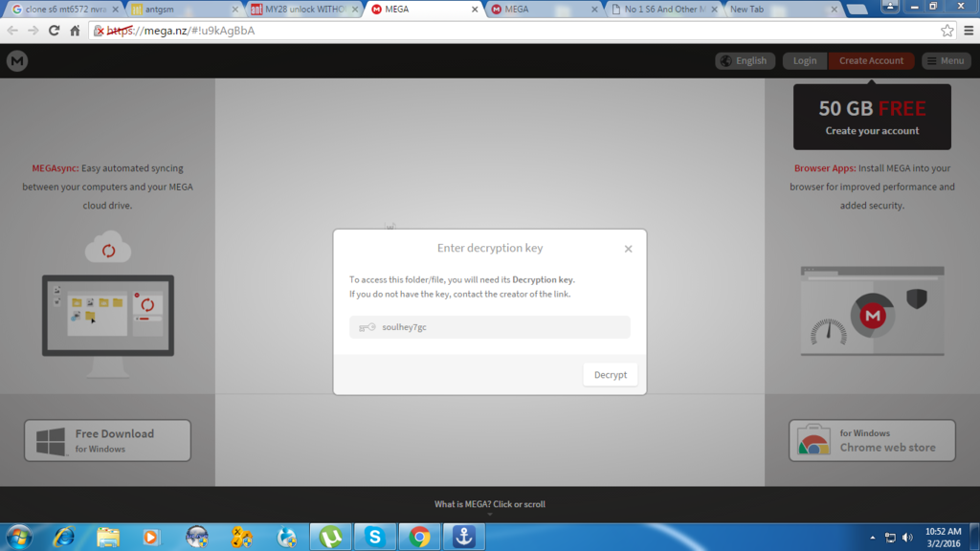Click the MEGAsync monitor illustration
Screen dimensions: 980x551
click(107, 326)
